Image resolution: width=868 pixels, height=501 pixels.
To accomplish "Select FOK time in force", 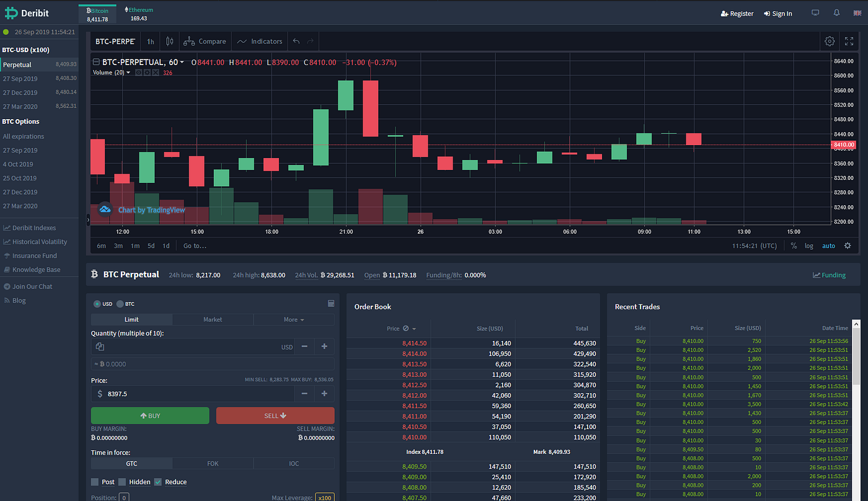I will coord(213,463).
